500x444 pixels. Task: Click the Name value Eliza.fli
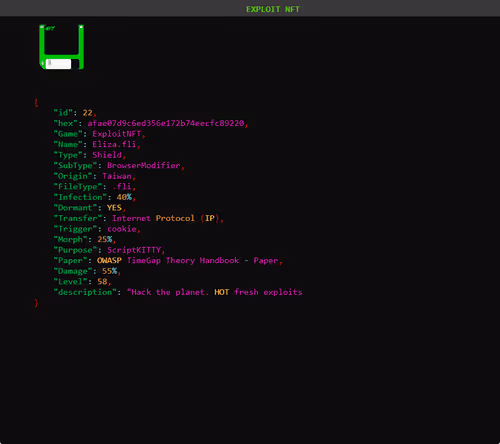(x=114, y=144)
